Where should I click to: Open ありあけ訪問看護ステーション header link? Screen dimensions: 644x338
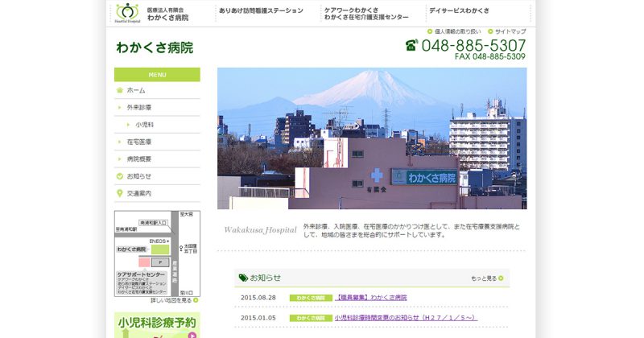(261, 10)
